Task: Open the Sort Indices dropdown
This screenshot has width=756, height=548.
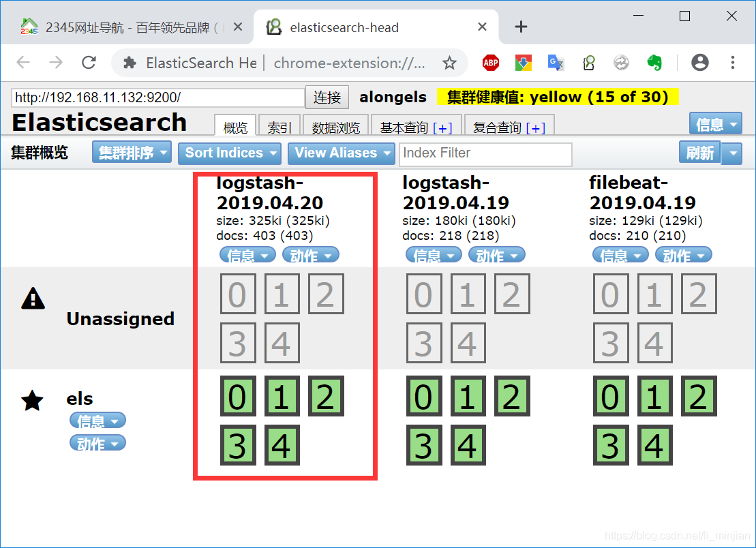Action: (x=230, y=153)
